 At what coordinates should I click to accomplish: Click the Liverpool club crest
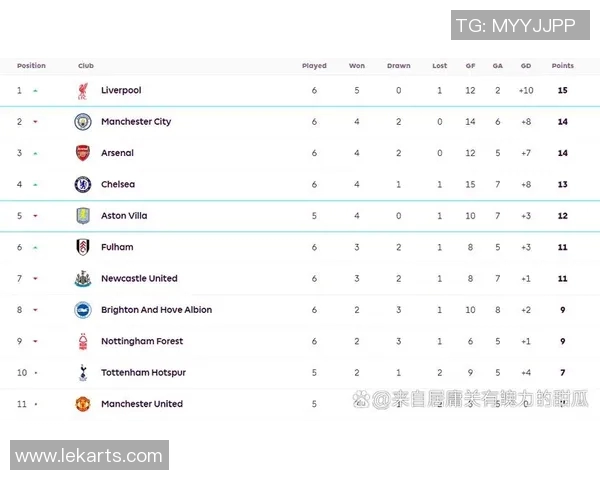pyautogui.click(x=82, y=91)
